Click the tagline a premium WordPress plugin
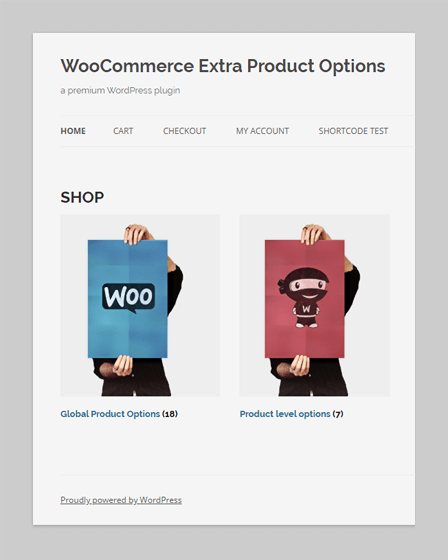The width and height of the screenshot is (448, 560). pyautogui.click(x=120, y=91)
